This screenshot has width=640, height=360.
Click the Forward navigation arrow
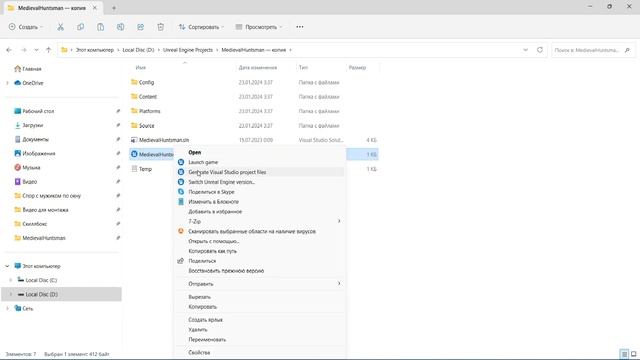tap(24, 50)
